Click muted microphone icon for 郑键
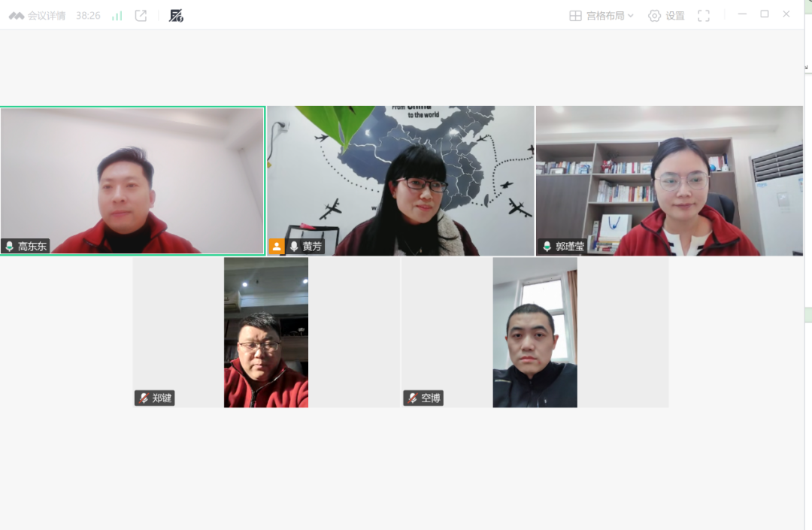Image resolution: width=812 pixels, height=530 pixels. (144, 398)
